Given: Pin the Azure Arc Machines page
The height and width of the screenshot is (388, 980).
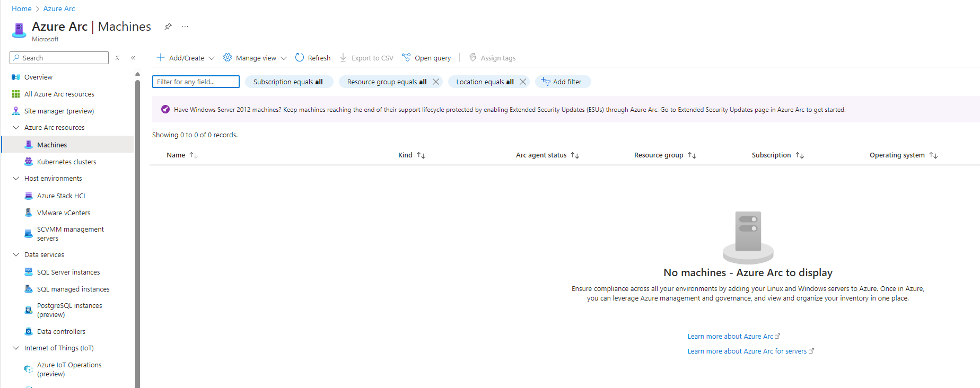Looking at the screenshot, I should pyautogui.click(x=168, y=27).
